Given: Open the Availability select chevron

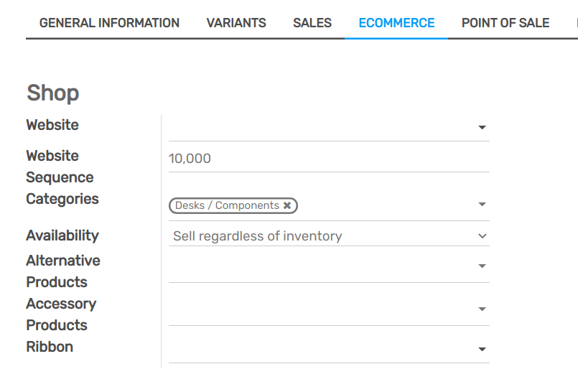Looking at the screenshot, I should click(x=482, y=236).
